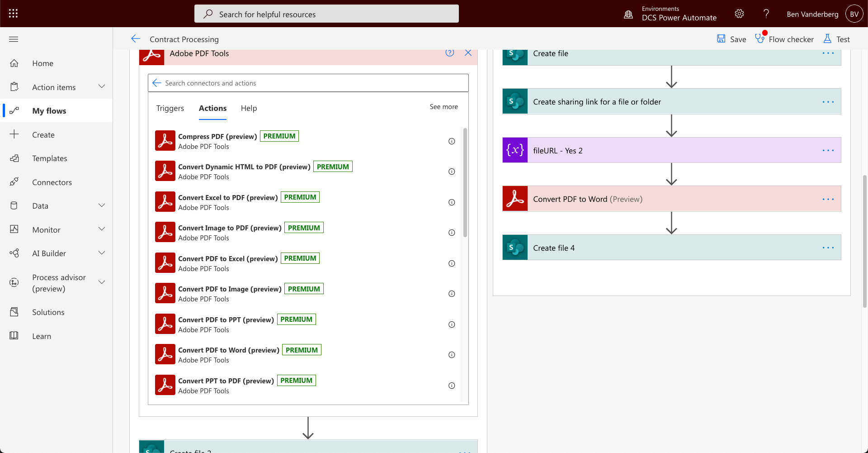This screenshot has height=453, width=868.
Task: Select the My flows sidebar icon
Action: 15,110
